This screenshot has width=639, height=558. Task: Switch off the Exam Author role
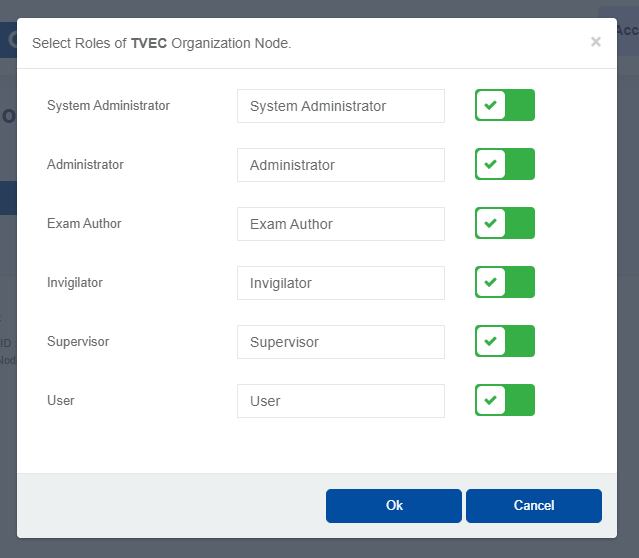coord(505,223)
